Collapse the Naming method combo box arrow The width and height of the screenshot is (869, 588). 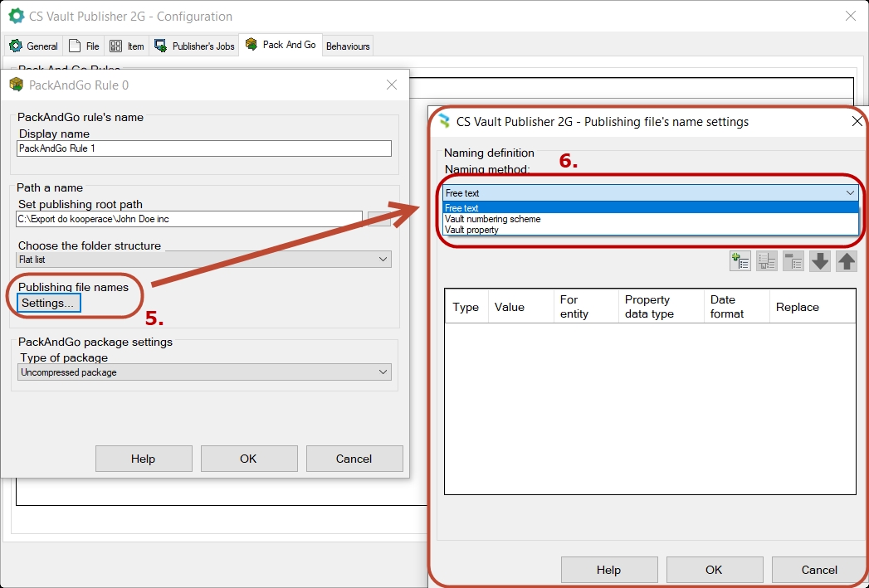(850, 193)
